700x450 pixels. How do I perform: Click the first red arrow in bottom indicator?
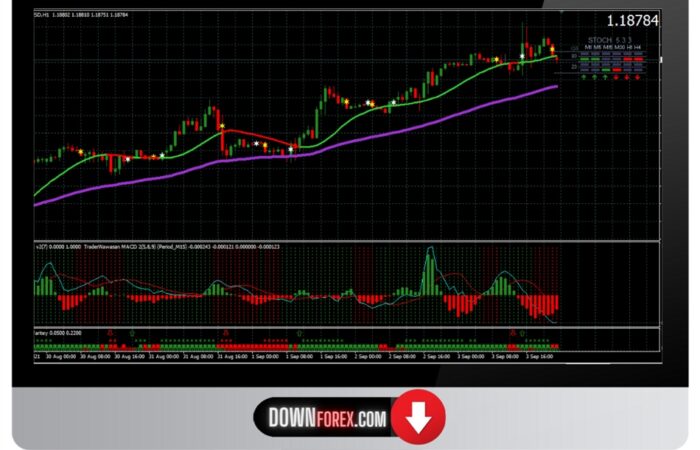click(111, 332)
